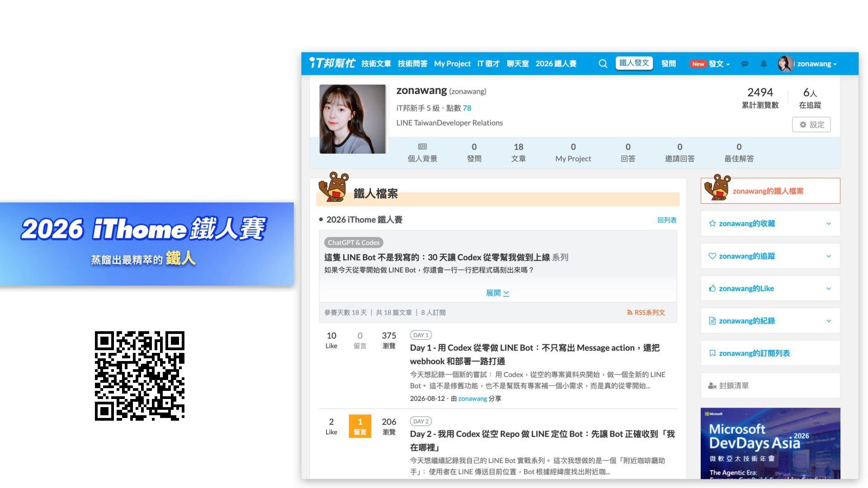The height and width of the screenshot is (488, 868).
Task: Expand the zonawang的紀錄 section chevron
Action: pos(829,321)
